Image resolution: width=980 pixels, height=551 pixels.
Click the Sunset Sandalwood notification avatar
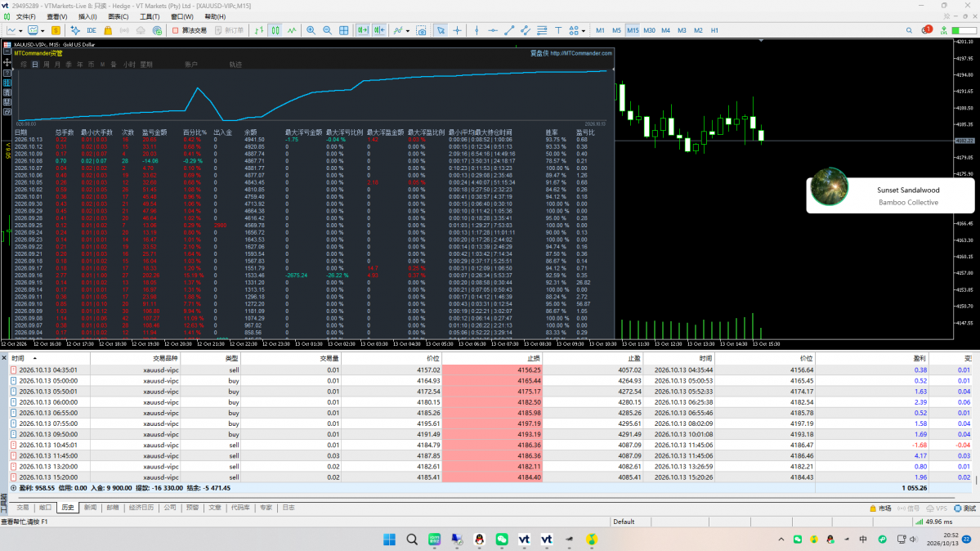[830, 186]
